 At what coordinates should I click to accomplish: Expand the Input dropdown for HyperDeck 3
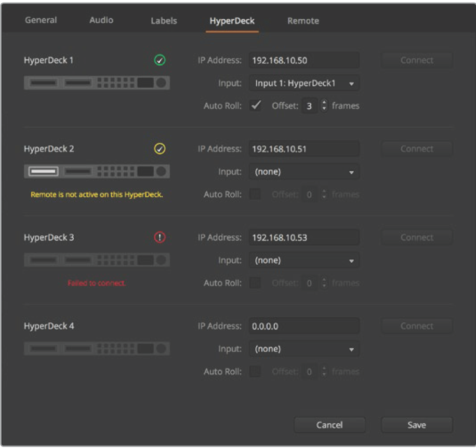click(x=304, y=261)
